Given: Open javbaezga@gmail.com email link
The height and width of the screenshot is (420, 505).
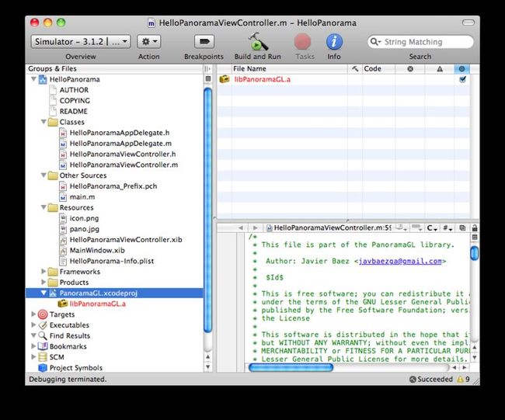Looking at the screenshot, I should pyautogui.click(x=400, y=261).
